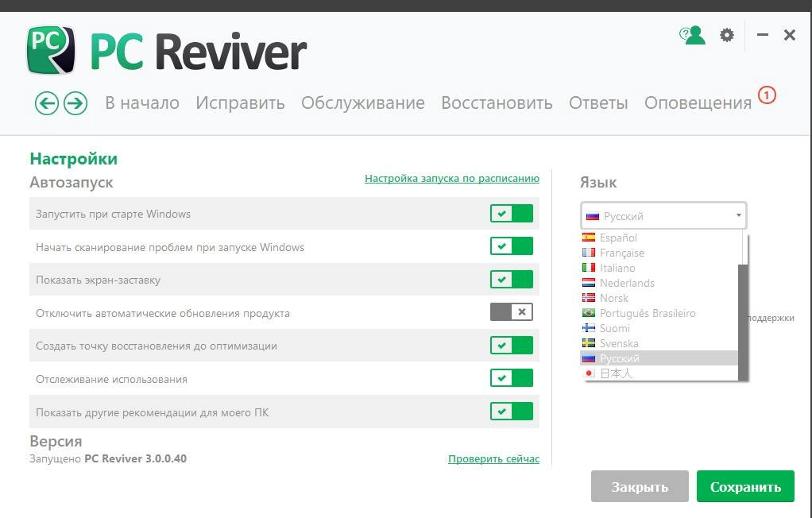Open the Ответы tab
The width and height of the screenshot is (812, 518).
pos(598,102)
